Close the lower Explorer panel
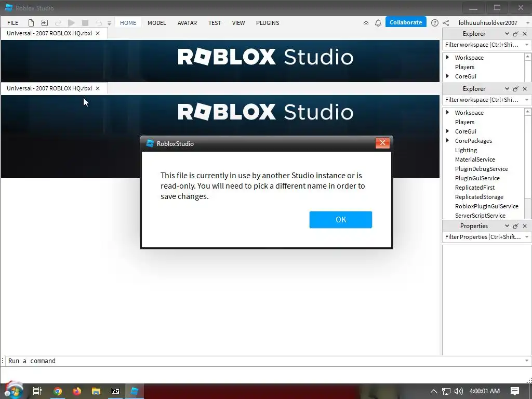The height and width of the screenshot is (399, 532). click(x=525, y=88)
